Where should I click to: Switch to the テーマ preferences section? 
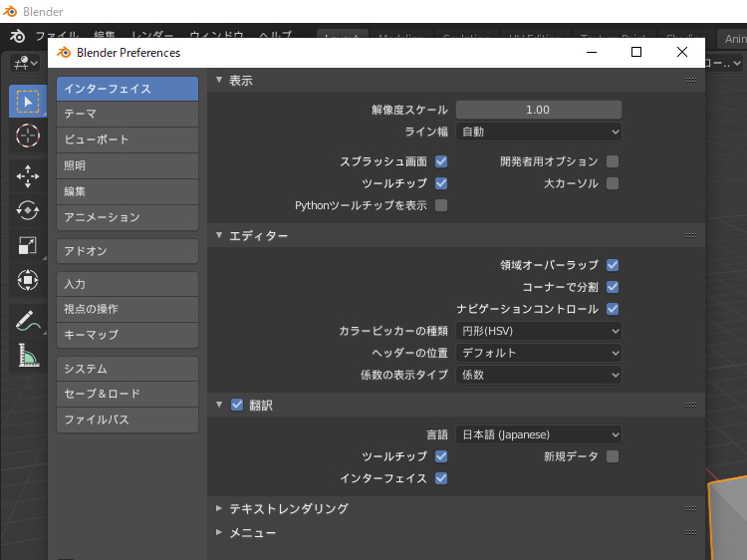coord(127,114)
